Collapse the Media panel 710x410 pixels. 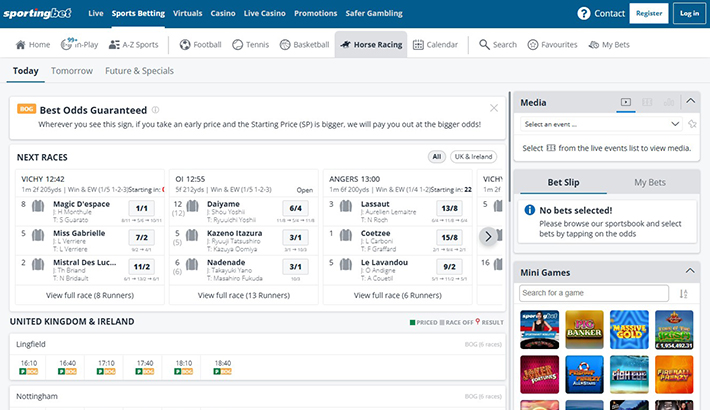[690, 101]
